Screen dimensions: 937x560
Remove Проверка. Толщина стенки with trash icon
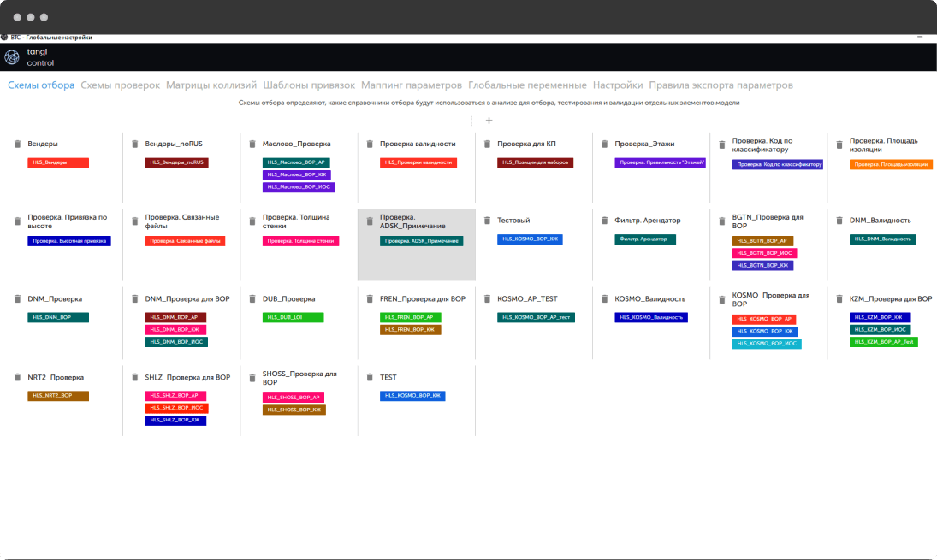(252, 221)
